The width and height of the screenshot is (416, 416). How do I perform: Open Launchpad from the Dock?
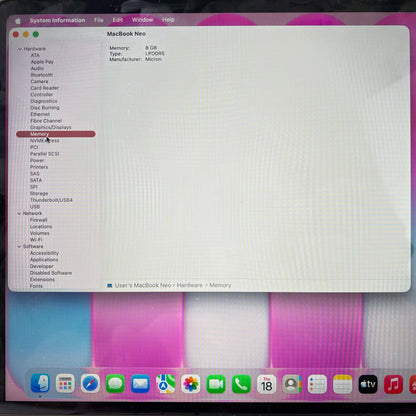(65, 383)
